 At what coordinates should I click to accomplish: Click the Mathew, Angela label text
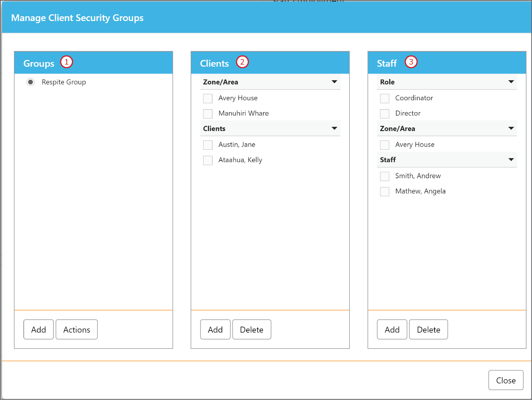click(x=420, y=191)
